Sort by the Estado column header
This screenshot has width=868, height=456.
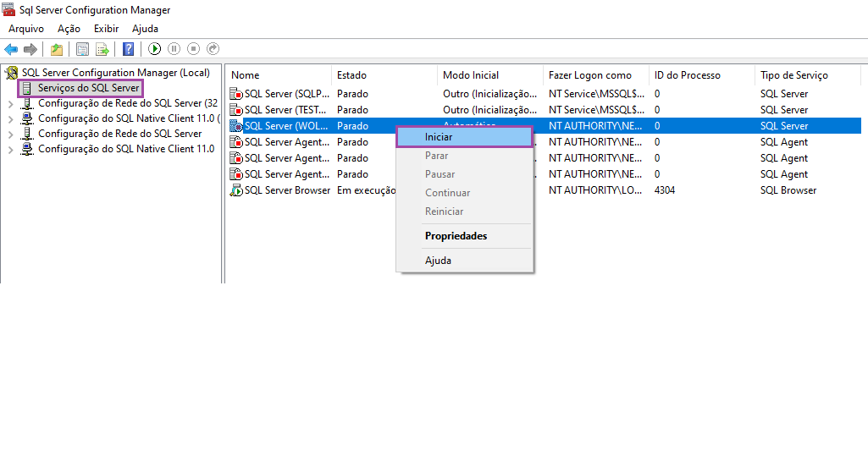click(x=384, y=75)
